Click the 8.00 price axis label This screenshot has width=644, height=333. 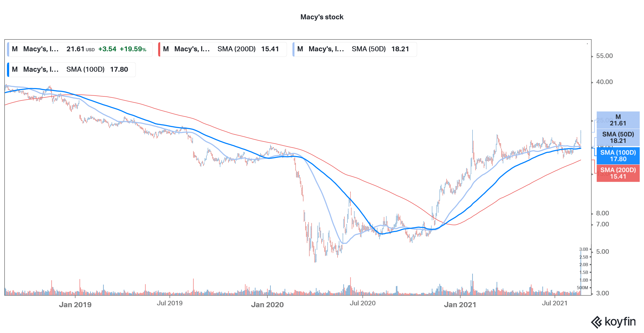tap(602, 213)
